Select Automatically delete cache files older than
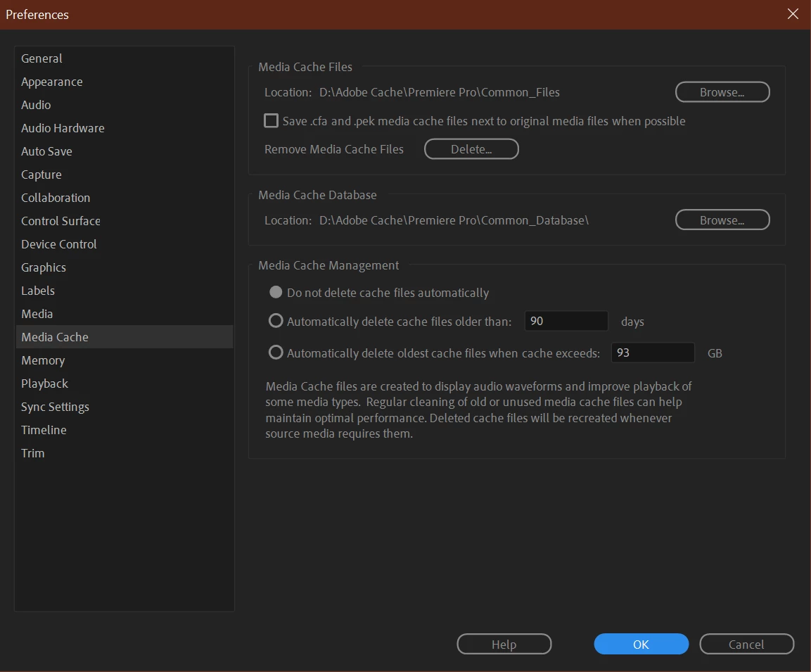The height and width of the screenshot is (672, 811). [x=276, y=321]
